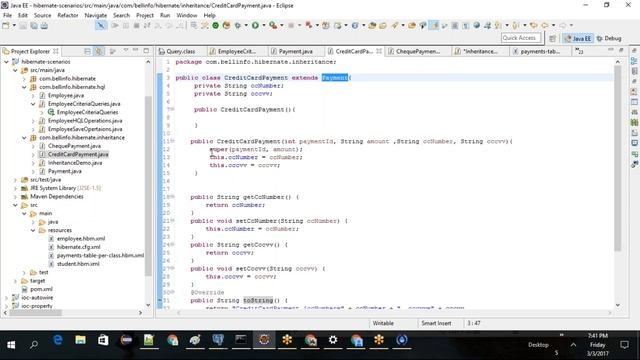This screenshot has height=360, width=640.
Task: Click the Run External Tools toolbar icon
Action: coord(273,25)
